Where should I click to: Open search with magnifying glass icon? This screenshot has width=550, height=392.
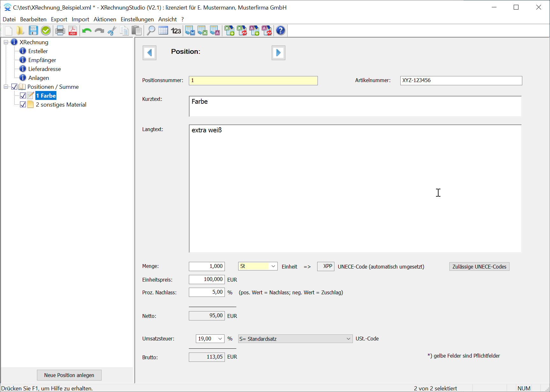coord(151,31)
